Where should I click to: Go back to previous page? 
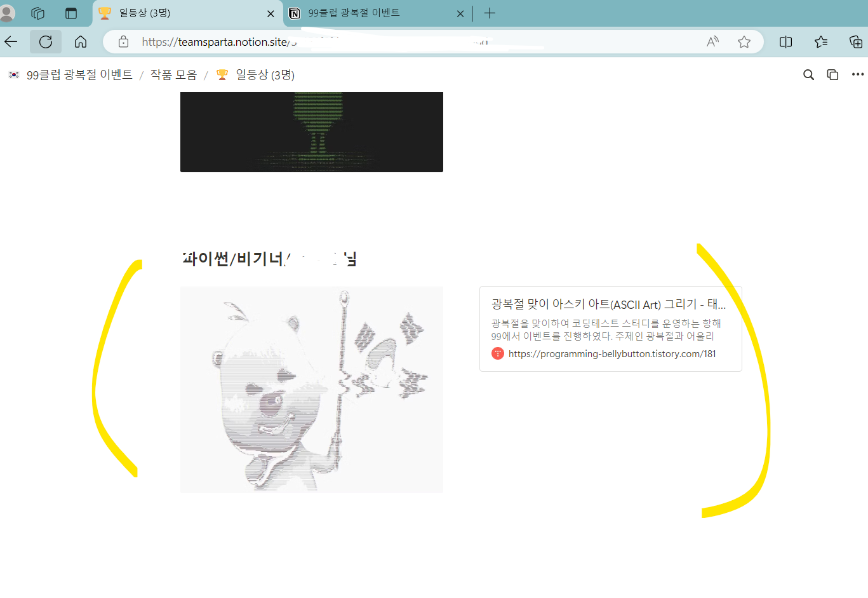[x=11, y=42]
